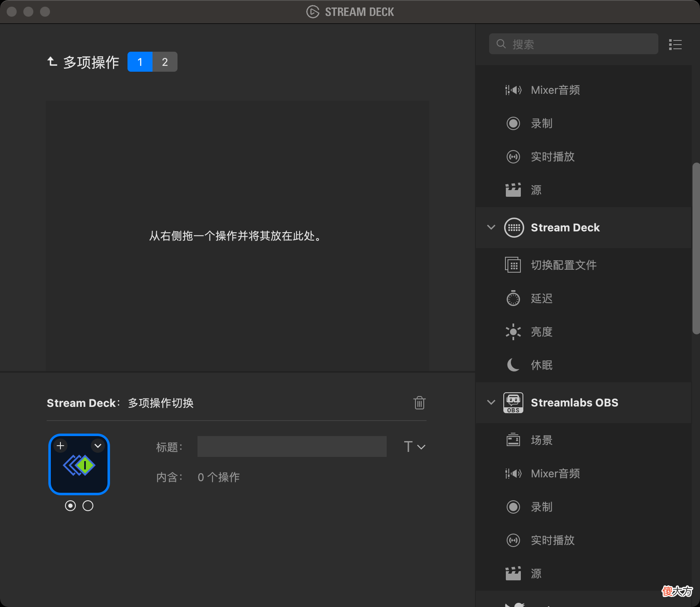Image resolution: width=700 pixels, height=607 pixels.
Task: Select the Mixer音频 action under Streamlabs OBS
Action: tap(583, 474)
